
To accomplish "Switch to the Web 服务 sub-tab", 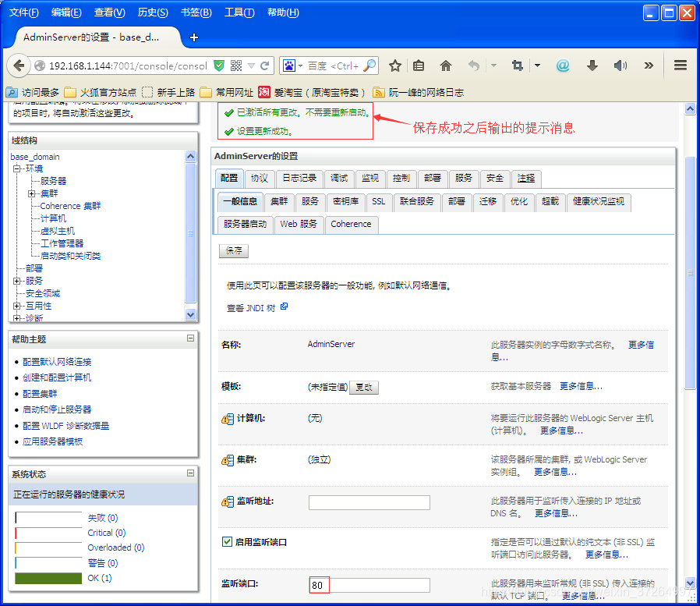I will click(299, 225).
